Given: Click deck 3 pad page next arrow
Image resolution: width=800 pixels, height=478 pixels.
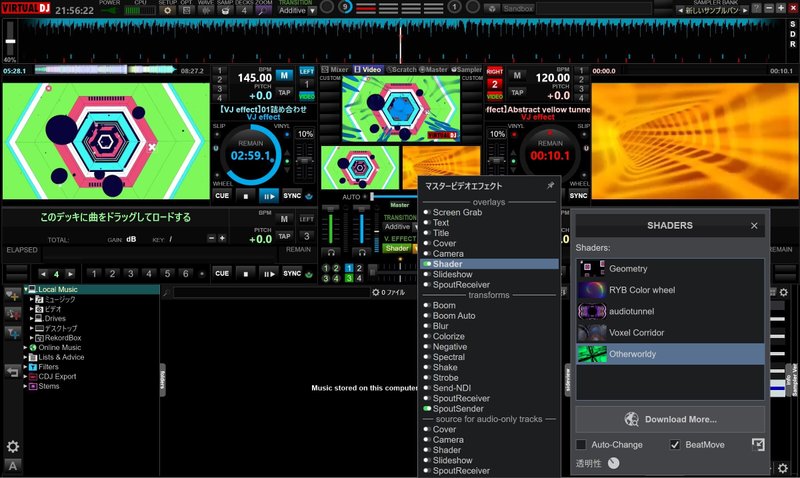Looking at the screenshot, I should pyautogui.click(x=70, y=274).
